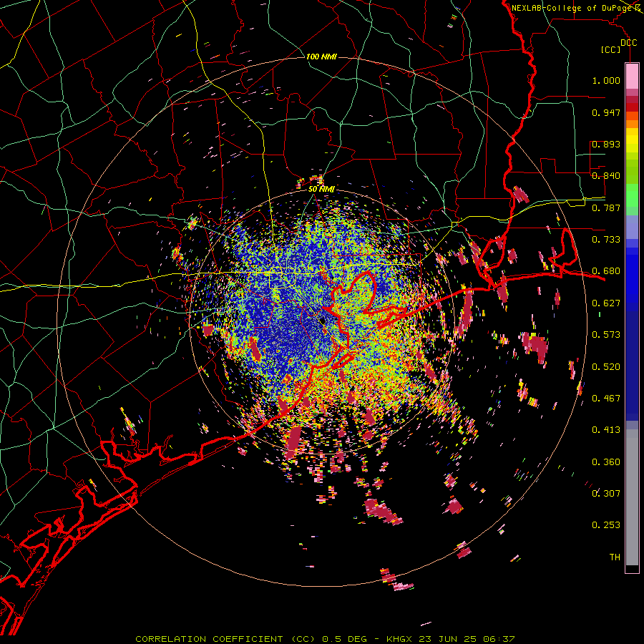Click the 0.520 scale value

pos(606,367)
